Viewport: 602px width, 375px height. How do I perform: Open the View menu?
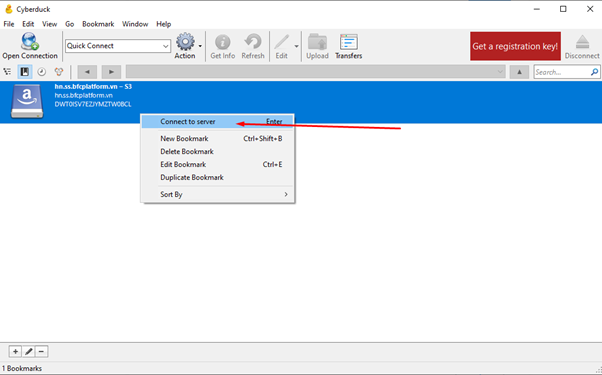(x=50, y=24)
